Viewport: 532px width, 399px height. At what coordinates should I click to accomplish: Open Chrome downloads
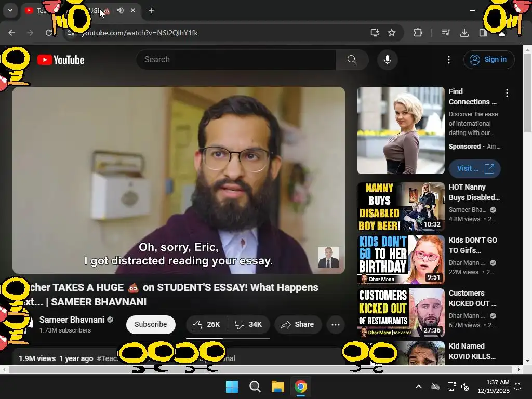click(464, 33)
